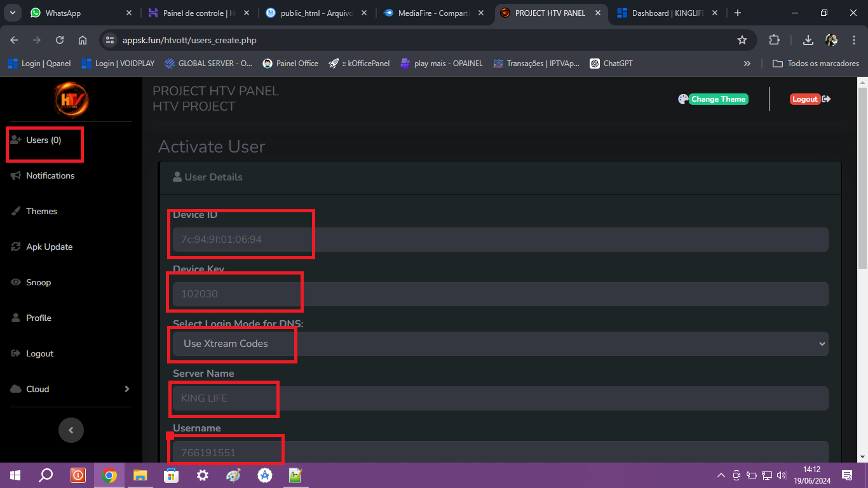The image size is (868, 488).
Task: Switch to the Dashboard KINGLIFE tab
Action: coord(667,13)
